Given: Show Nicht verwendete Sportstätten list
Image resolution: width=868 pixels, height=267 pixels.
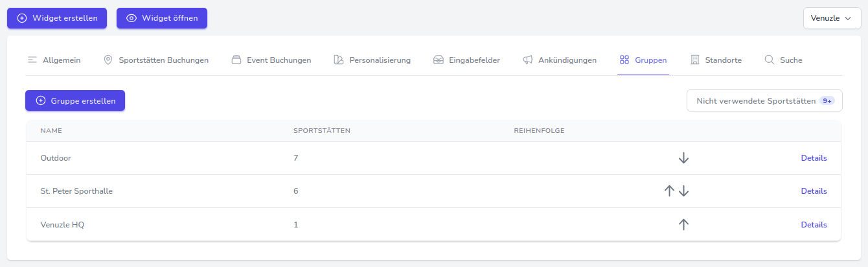Looking at the screenshot, I should (x=764, y=100).
